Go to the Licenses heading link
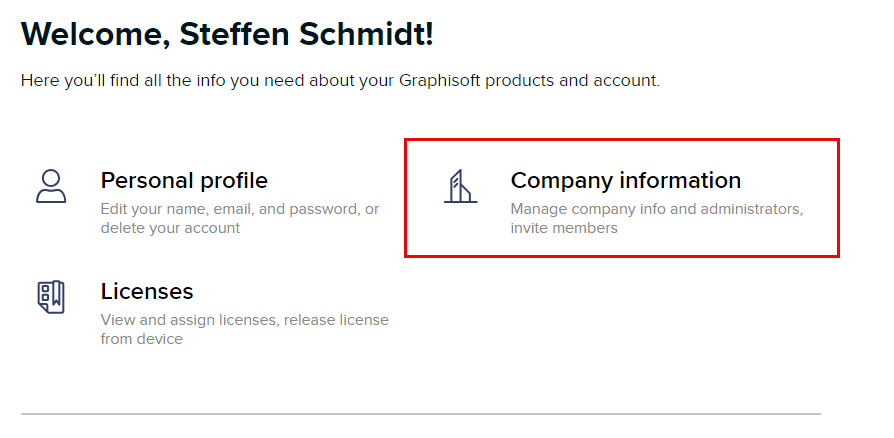 point(147,292)
